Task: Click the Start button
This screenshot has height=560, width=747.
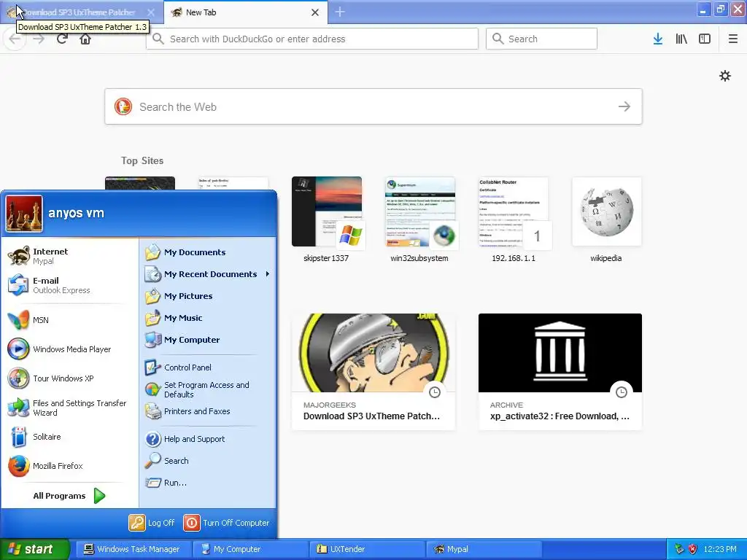Action: pyautogui.click(x=35, y=550)
